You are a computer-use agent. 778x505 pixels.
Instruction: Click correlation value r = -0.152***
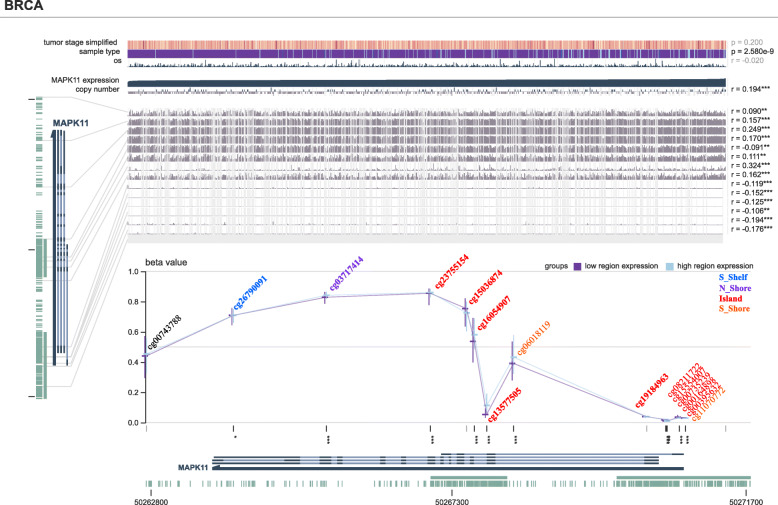(751, 192)
